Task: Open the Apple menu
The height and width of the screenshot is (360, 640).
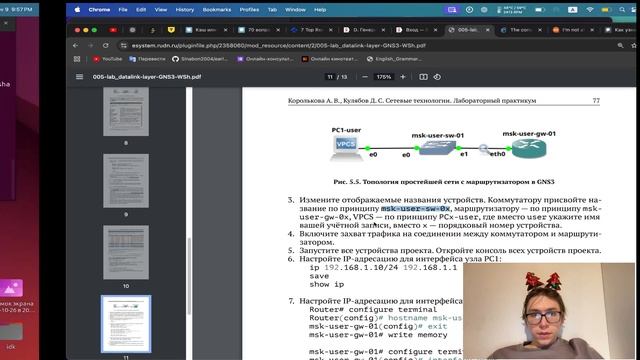Action: [x=78, y=9]
